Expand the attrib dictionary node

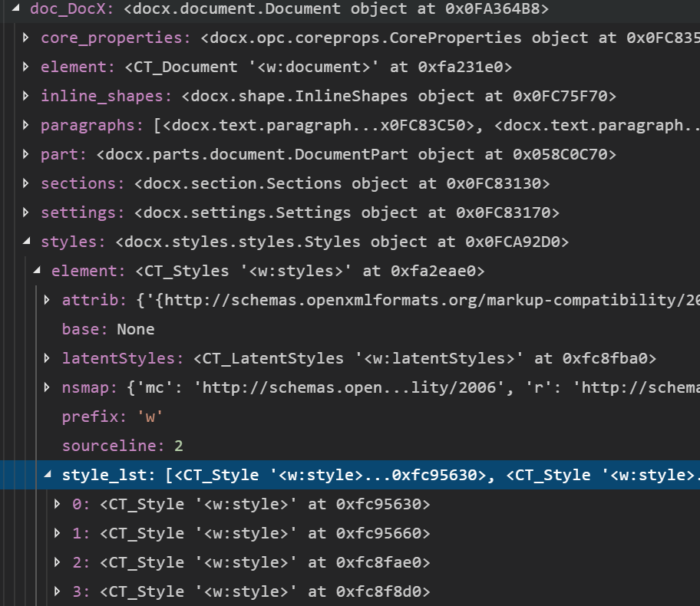(x=47, y=300)
